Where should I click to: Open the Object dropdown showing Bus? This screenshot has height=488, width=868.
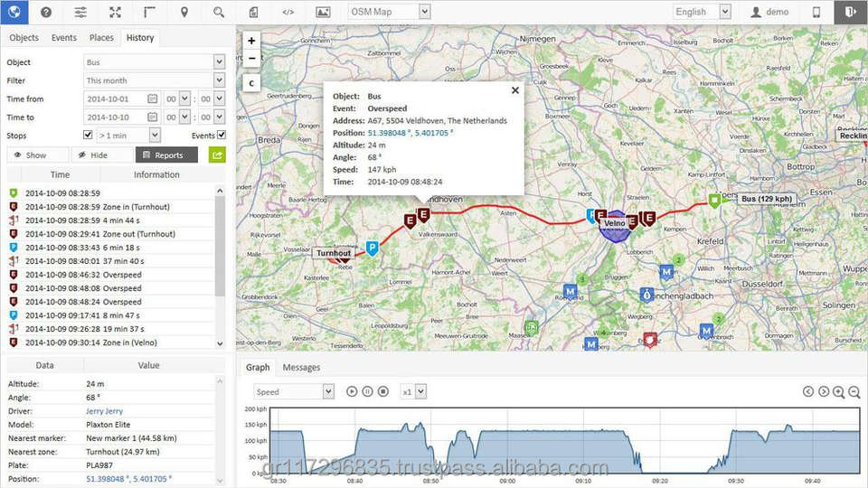pos(154,62)
